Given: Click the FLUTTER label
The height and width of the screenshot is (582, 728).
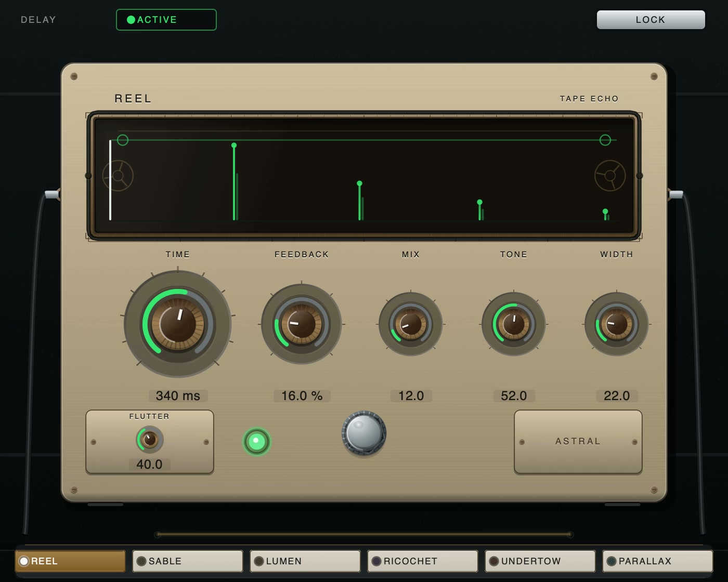Looking at the screenshot, I should [149, 416].
